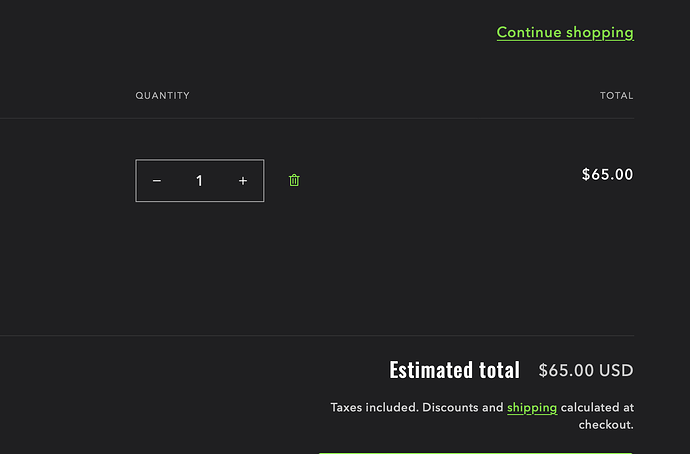Click the QUANTITY column header

point(163,96)
